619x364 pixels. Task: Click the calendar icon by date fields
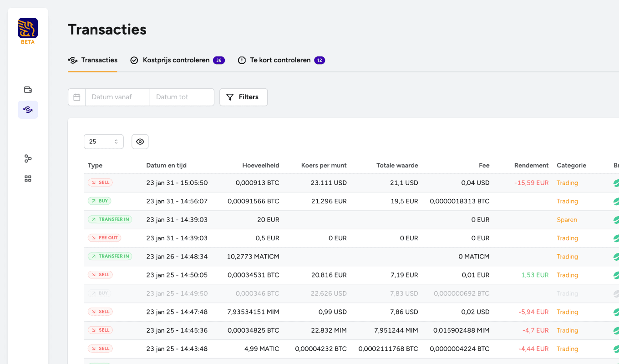click(x=77, y=97)
